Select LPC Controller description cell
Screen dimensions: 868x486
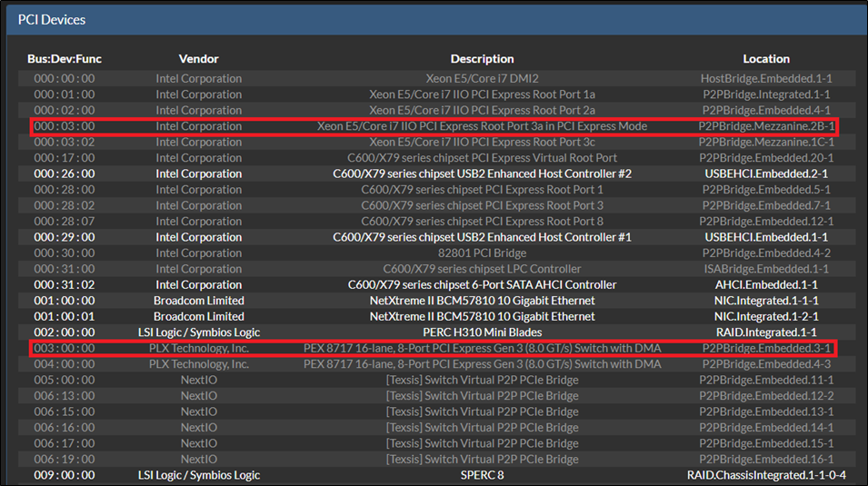(482, 269)
